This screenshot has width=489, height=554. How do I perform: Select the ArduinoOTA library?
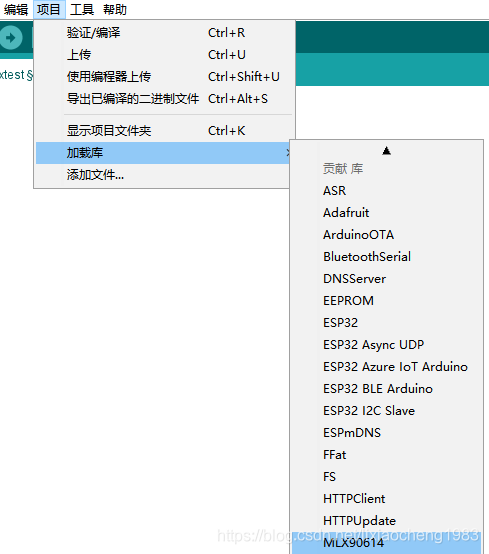tap(387, 235)
